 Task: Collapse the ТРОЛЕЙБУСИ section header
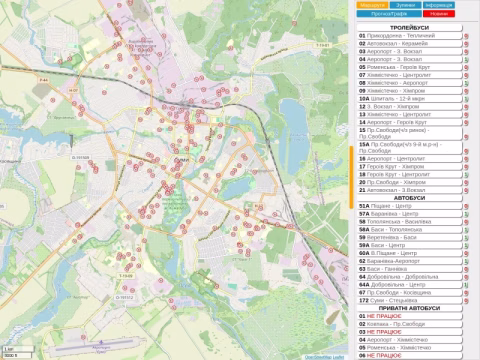tap(409, 28)
